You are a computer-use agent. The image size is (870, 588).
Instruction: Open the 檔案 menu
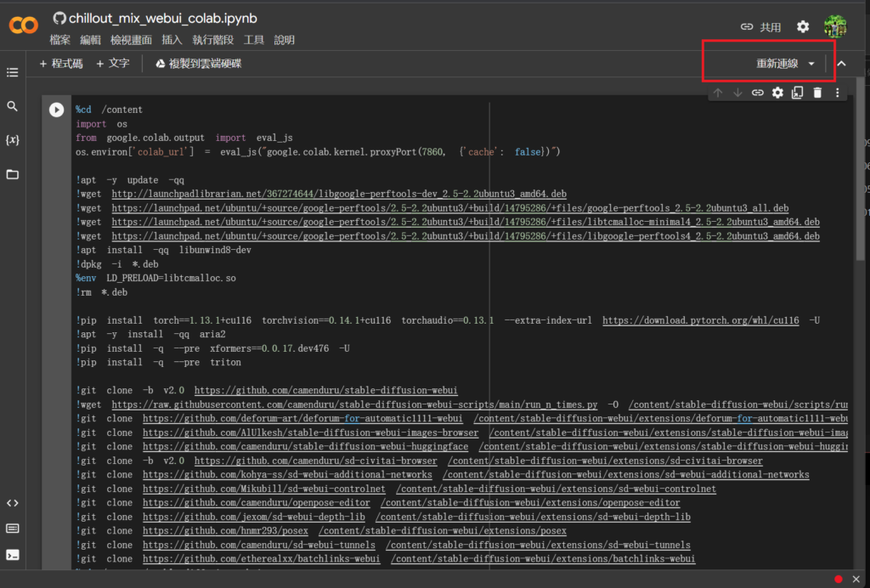tap(60, 40)
